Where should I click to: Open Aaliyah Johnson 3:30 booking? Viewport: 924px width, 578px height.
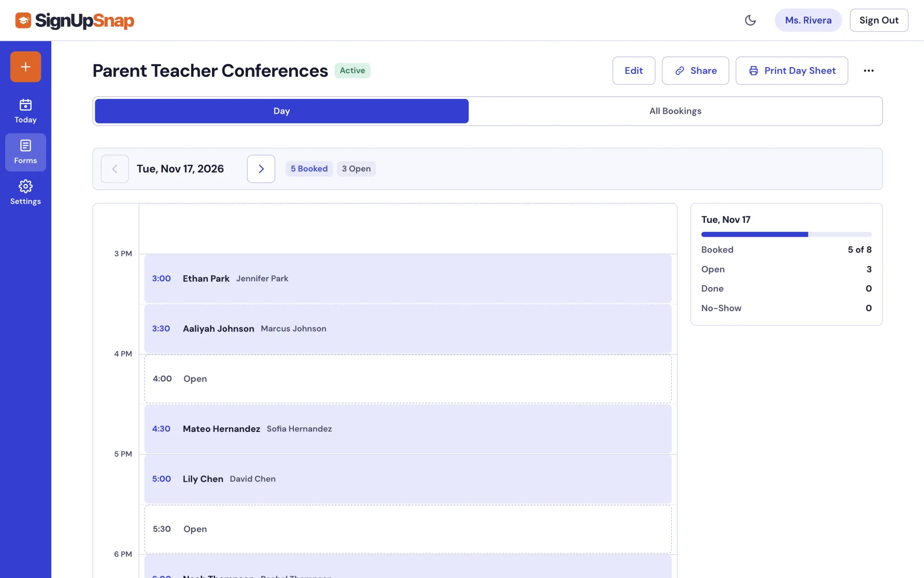pyautogui.click(x=408, y=329)
